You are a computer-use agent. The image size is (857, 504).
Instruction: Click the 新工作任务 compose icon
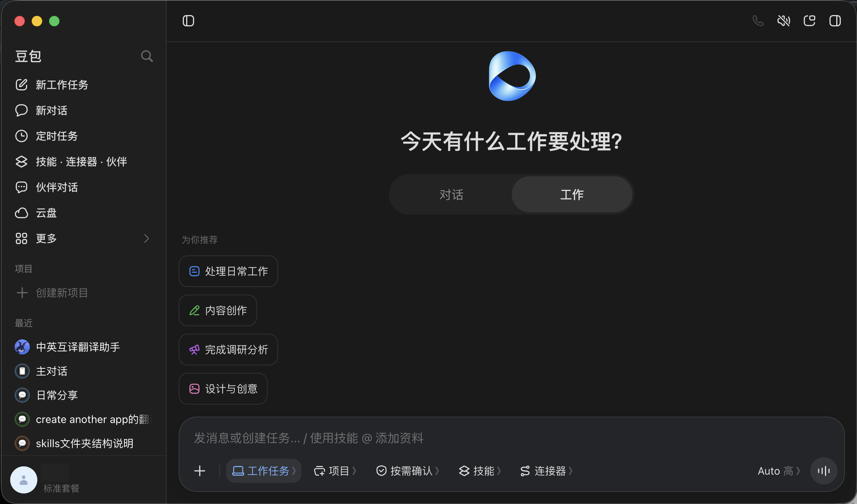[x=21, y=85]
